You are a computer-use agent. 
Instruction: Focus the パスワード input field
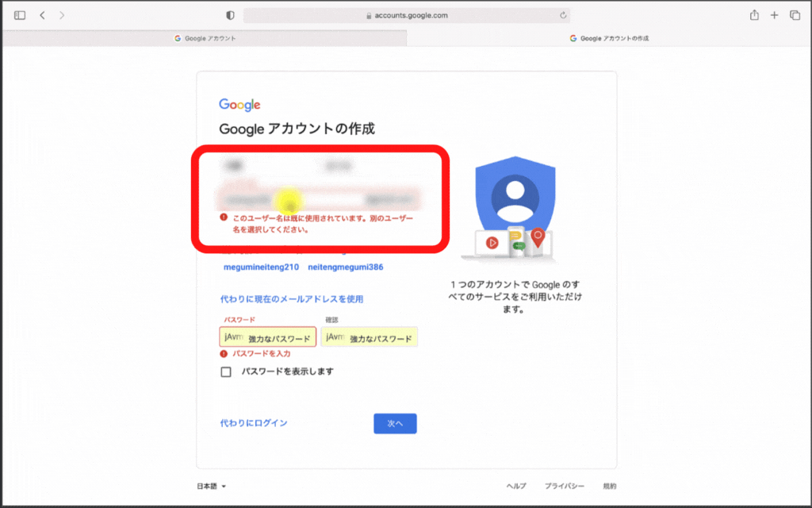point(268,337)
